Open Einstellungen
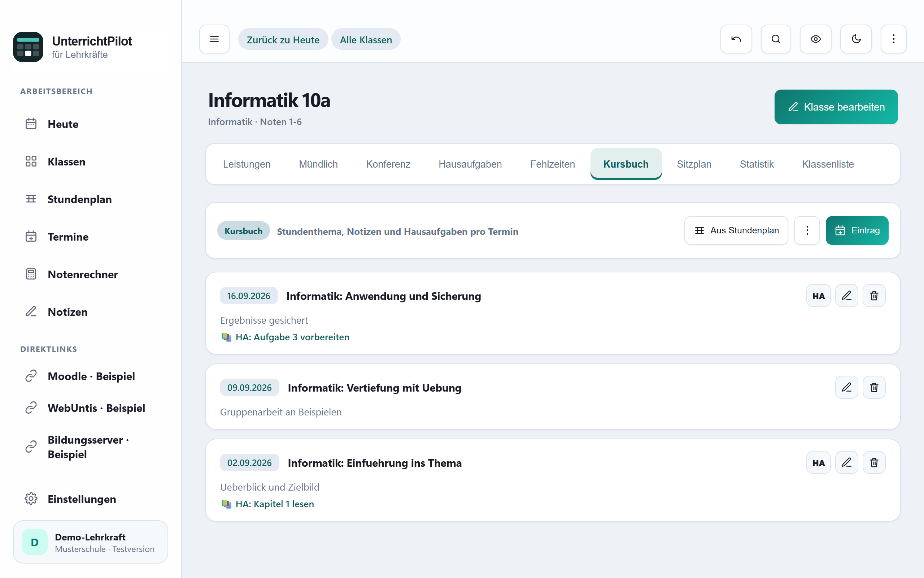924x578 pixels. (91, 499)
